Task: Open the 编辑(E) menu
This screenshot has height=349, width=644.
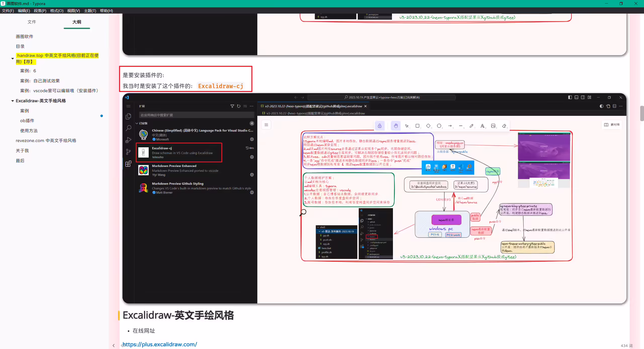Action: (x=24, y=11)
